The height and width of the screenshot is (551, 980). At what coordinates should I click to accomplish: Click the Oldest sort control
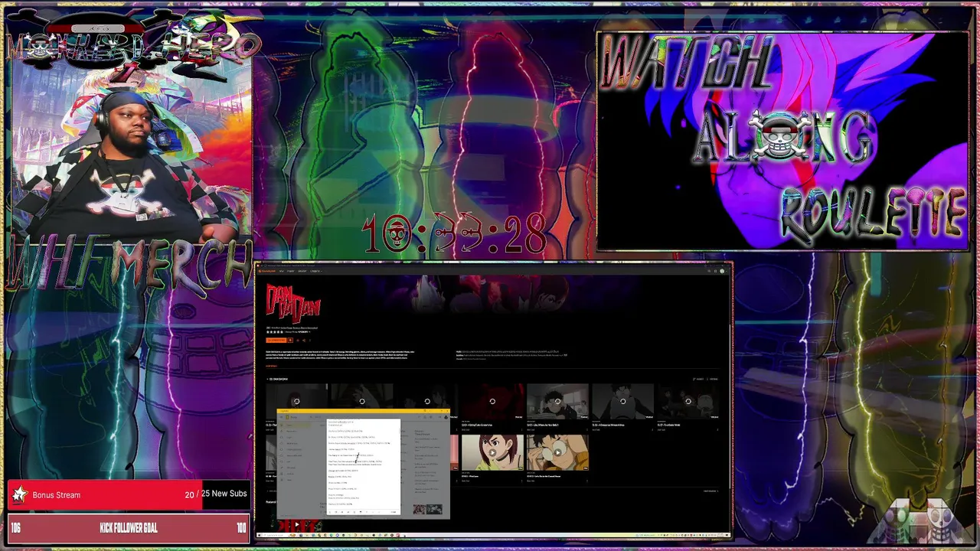pyautogui.click(x=698, y=379)
